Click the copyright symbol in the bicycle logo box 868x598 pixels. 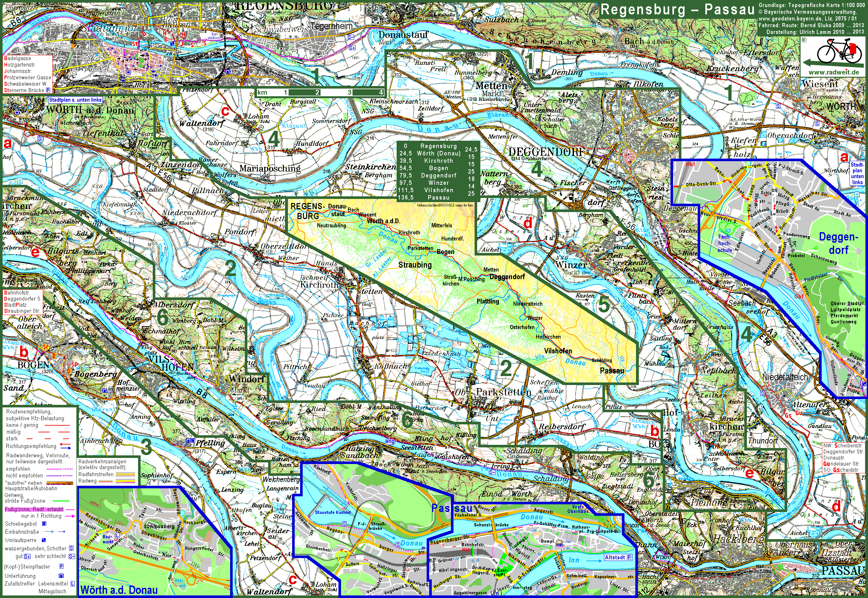[804, 40]
